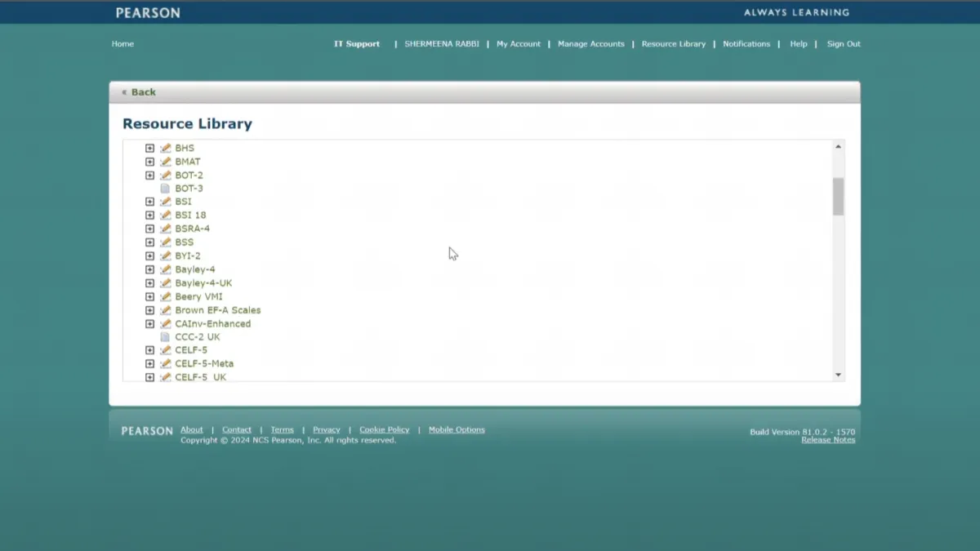The image size is (980, 551).
Task: Open Notifications menu item
Action: coord(746,44)
